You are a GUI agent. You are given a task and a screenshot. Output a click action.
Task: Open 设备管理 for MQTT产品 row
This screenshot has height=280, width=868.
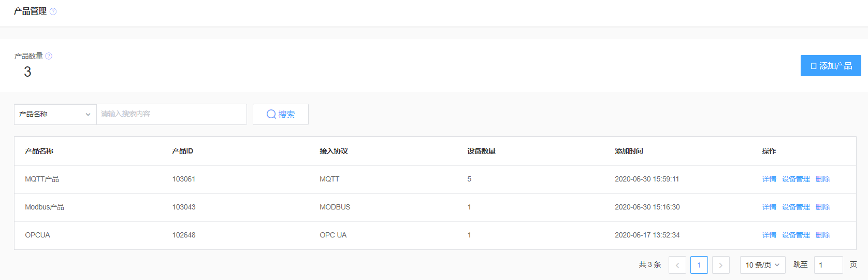pyautogui.click(x=796, y=179)
